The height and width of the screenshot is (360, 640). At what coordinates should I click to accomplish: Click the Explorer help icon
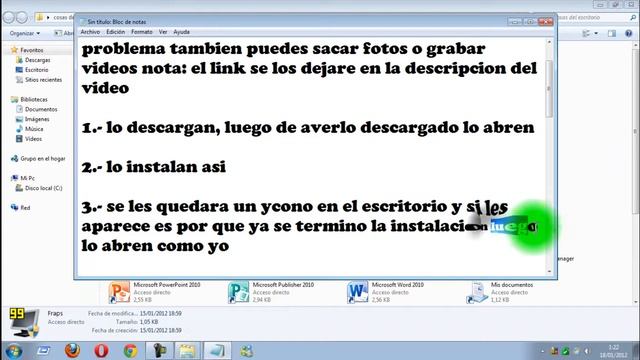[629, 33]
